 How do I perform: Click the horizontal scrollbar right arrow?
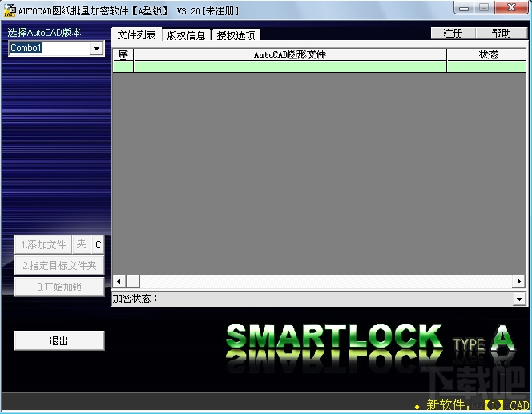(518, 281)
